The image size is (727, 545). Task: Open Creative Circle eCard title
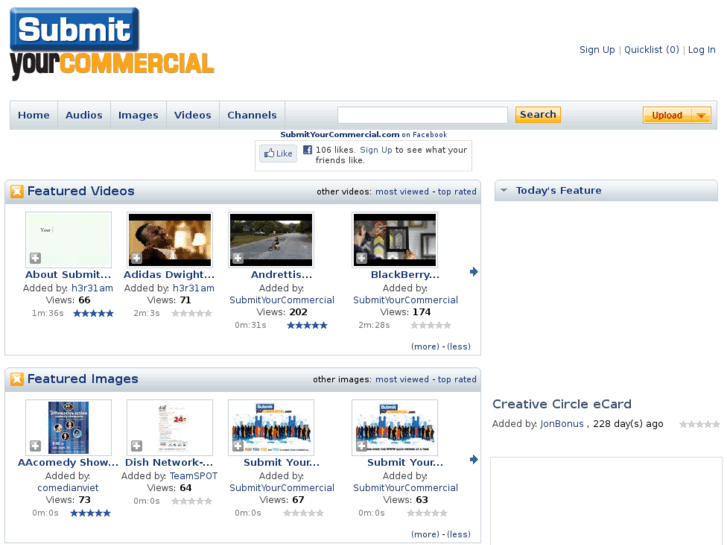562,404
